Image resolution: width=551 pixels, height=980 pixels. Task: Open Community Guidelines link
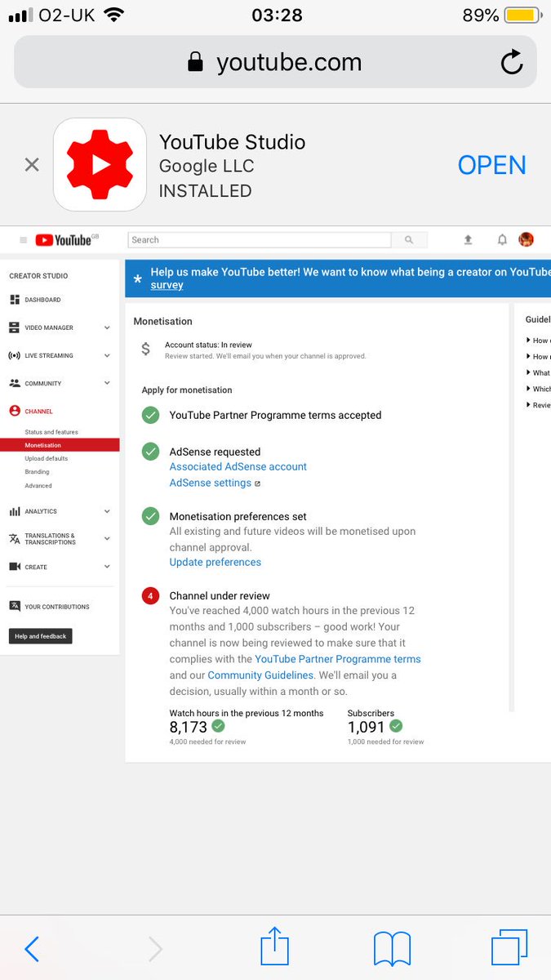pos(260,675)
